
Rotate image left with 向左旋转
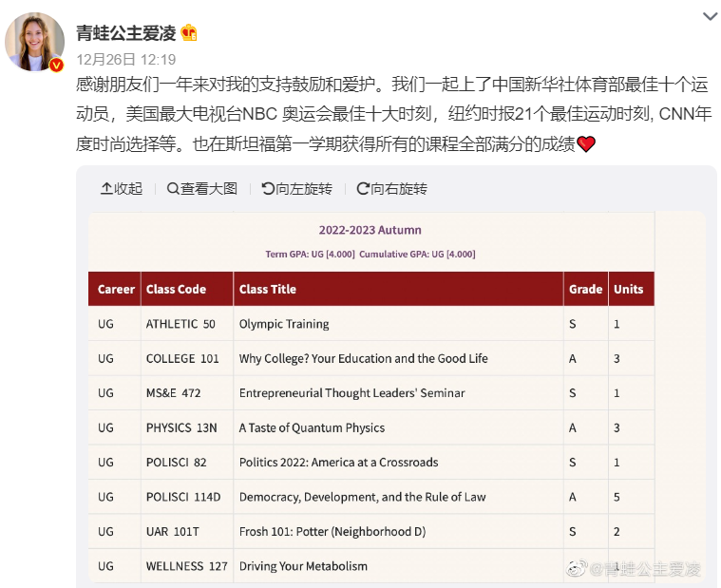point(297,188)
